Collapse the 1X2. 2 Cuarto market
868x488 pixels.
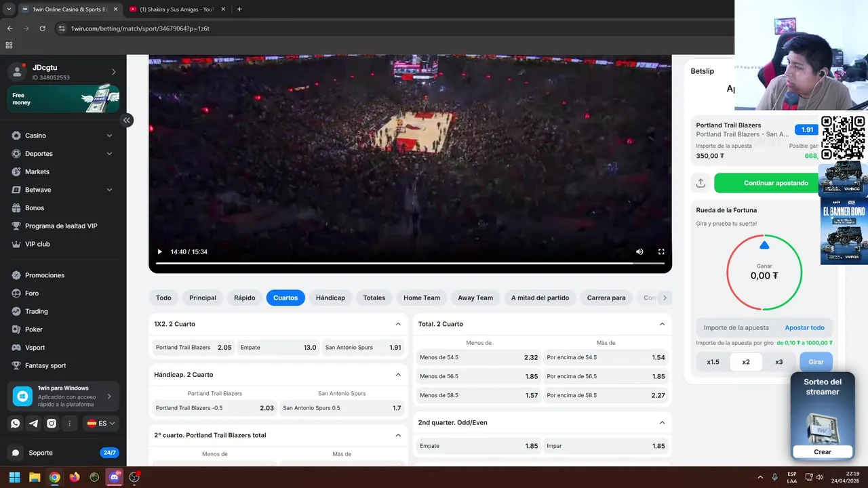398,324
